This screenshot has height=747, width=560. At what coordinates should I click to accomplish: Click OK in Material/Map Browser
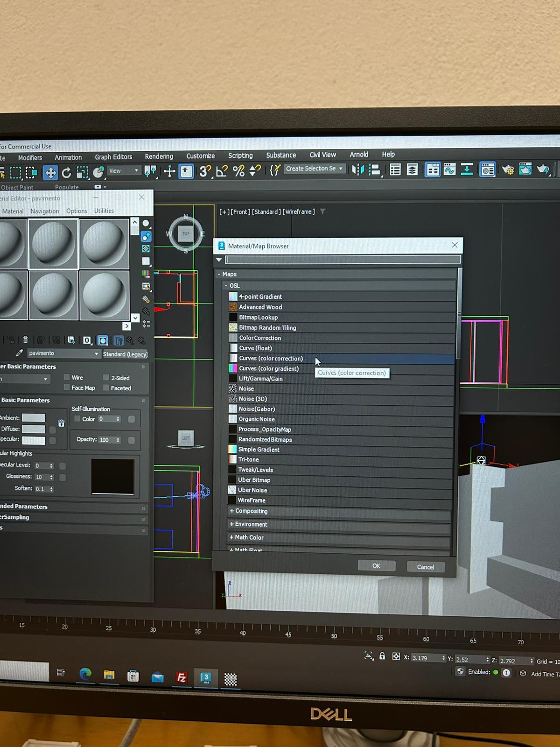377,566
